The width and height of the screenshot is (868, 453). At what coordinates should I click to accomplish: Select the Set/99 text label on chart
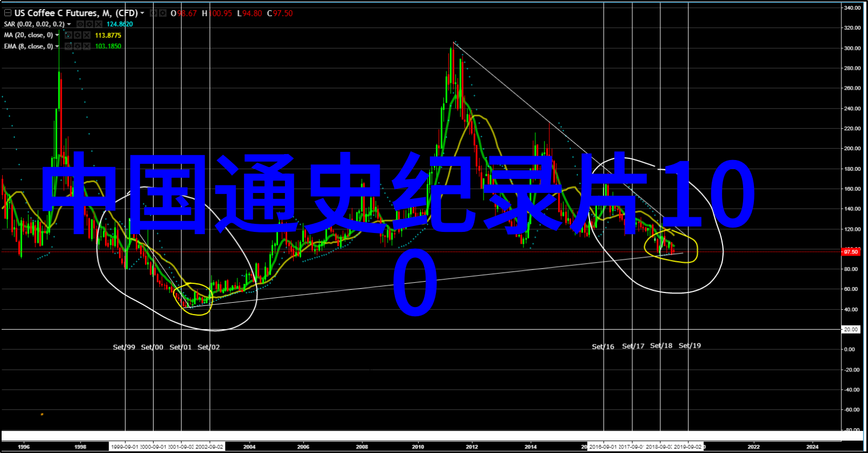click(124, 347)
